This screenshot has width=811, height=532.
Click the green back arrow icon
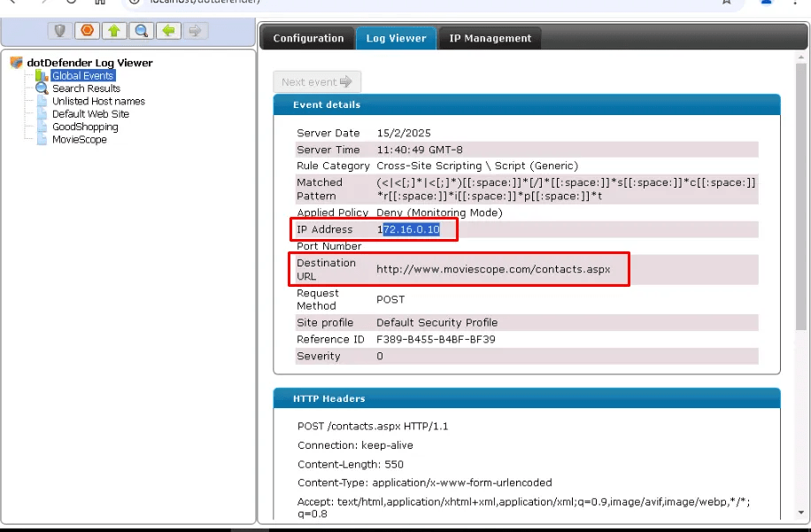[167, 31]
